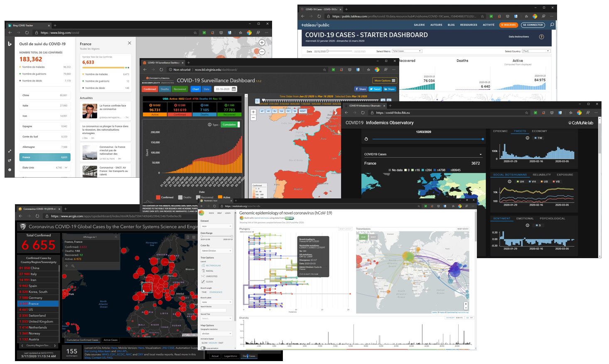Open RESSOURCES in Tableau navigation
The width and height of the screenshot is (609, 364).
pyautogui.click(x=469, y=25)
